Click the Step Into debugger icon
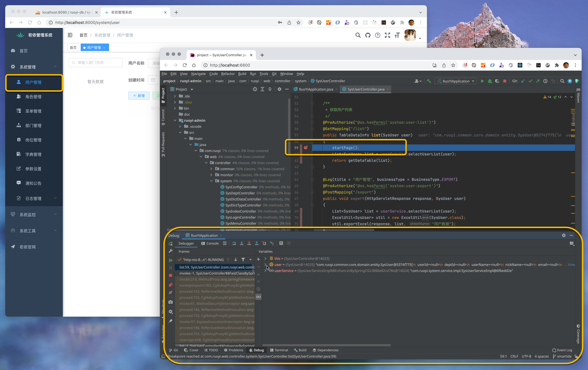This screenshot has height=370, width=588. [242, 243]
